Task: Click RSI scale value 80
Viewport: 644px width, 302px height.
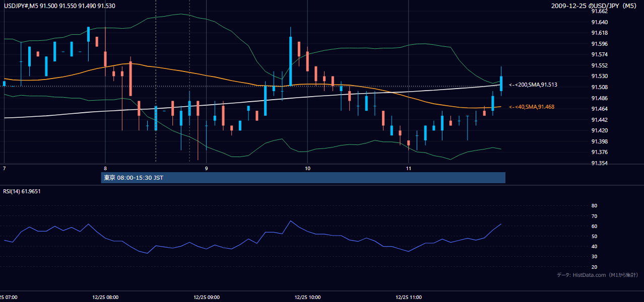Action: click(594, 206)
